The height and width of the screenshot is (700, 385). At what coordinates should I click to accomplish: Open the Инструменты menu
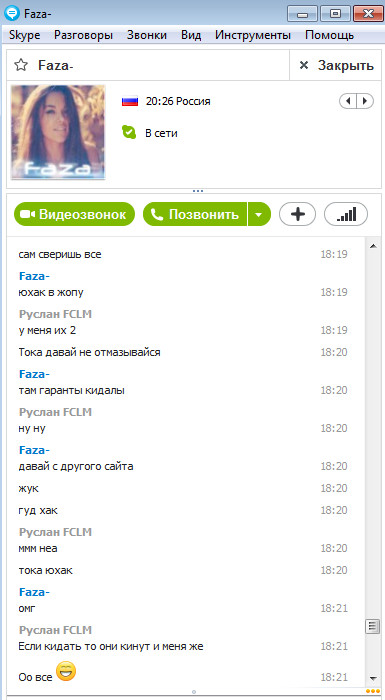[253, 35]
